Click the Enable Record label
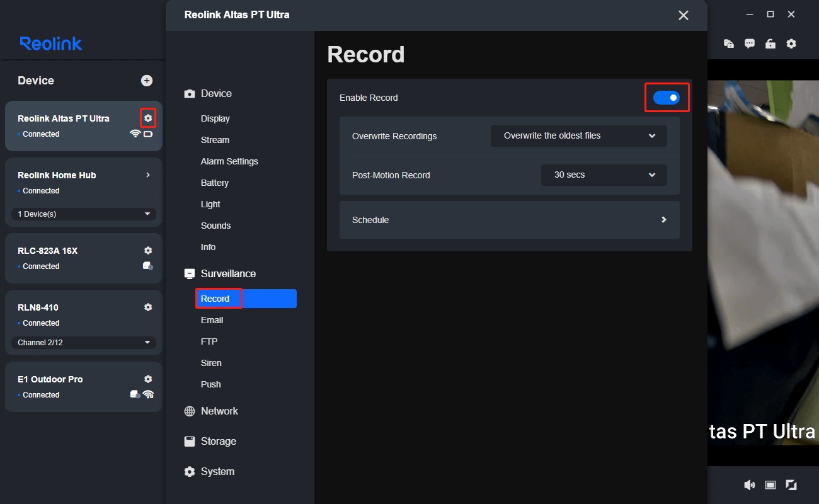 coord(369,98)
